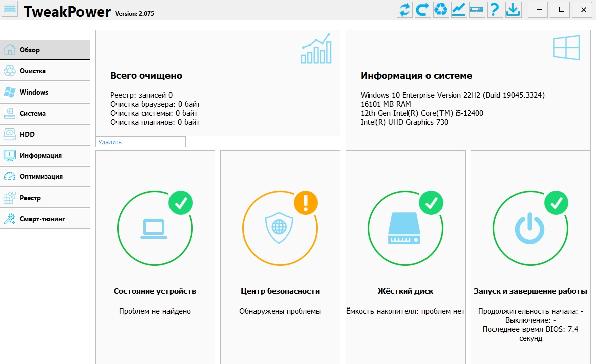The image size is (596, 364).
Task: Click Последнее время BIOS text
Action: click(x=531, y=334)
